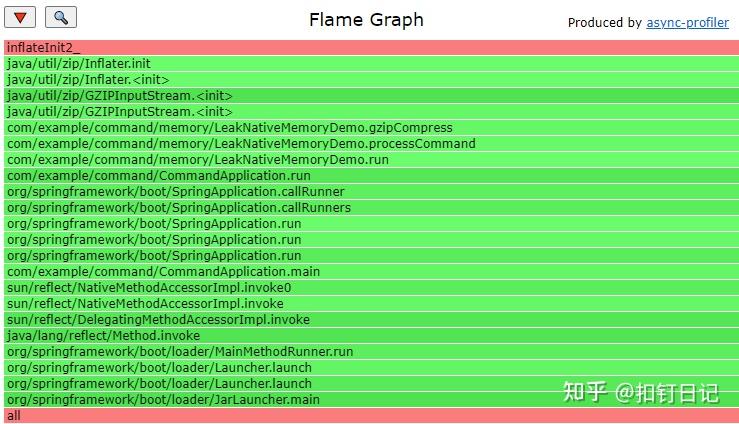Screen dimensions: 739x424
Task: Click the LeakNativeMemoryDemo.run frame
Action: (x=368, y=159)
